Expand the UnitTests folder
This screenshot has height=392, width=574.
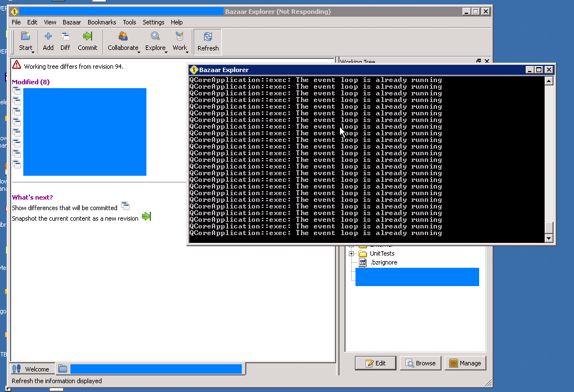click(x=352, y=253)
